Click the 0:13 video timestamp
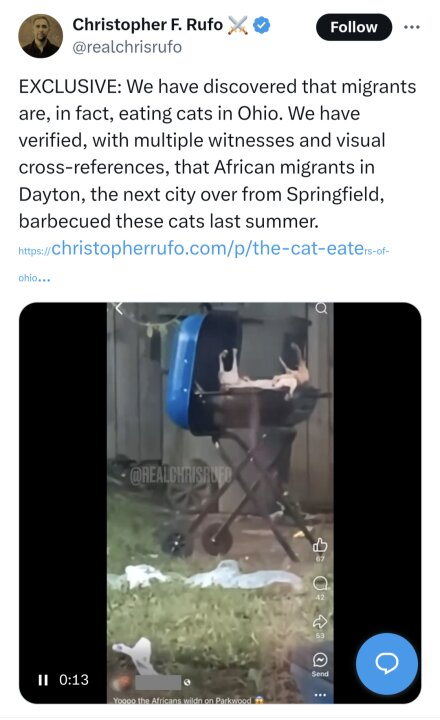 [74, 680]
